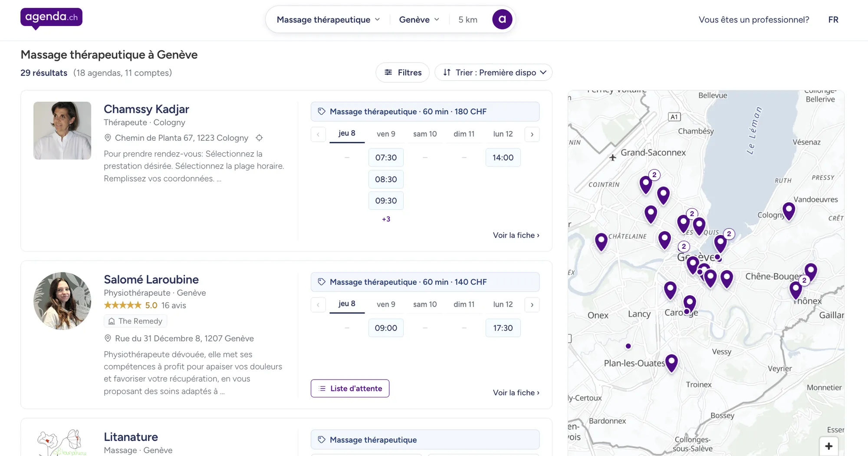868x456 pixels.
Task: Select the Cologny map pin
Action: pyautogui.click(x=789, y=211)
